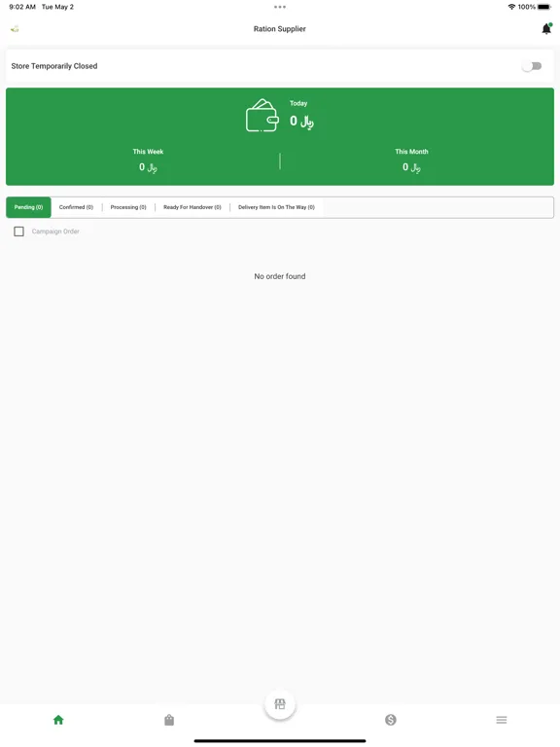560x747 pixels.
Task: Go to Home in bottom navigation
Action: pyautogui.click(x=58, y=720)
